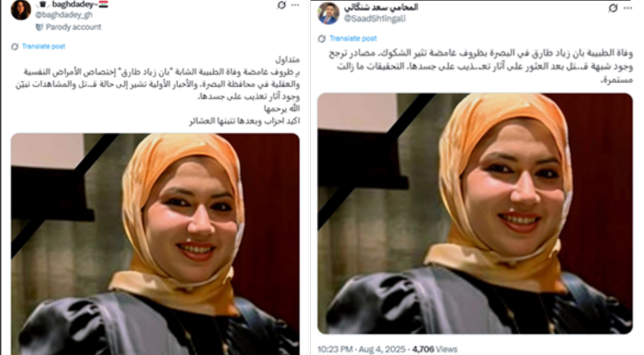Open the three-dot menu on SaadShingali post
644x355 pixels.
[x=628, y=8]
